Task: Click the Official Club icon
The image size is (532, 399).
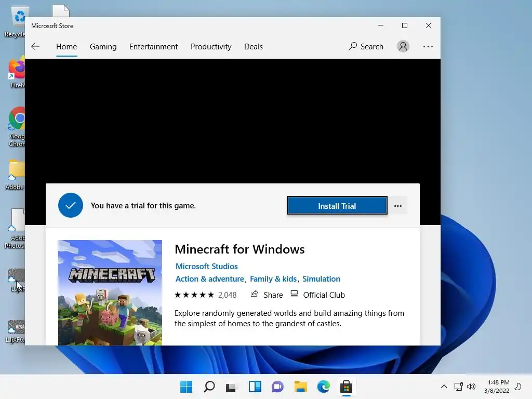Action: pos(294,294)
